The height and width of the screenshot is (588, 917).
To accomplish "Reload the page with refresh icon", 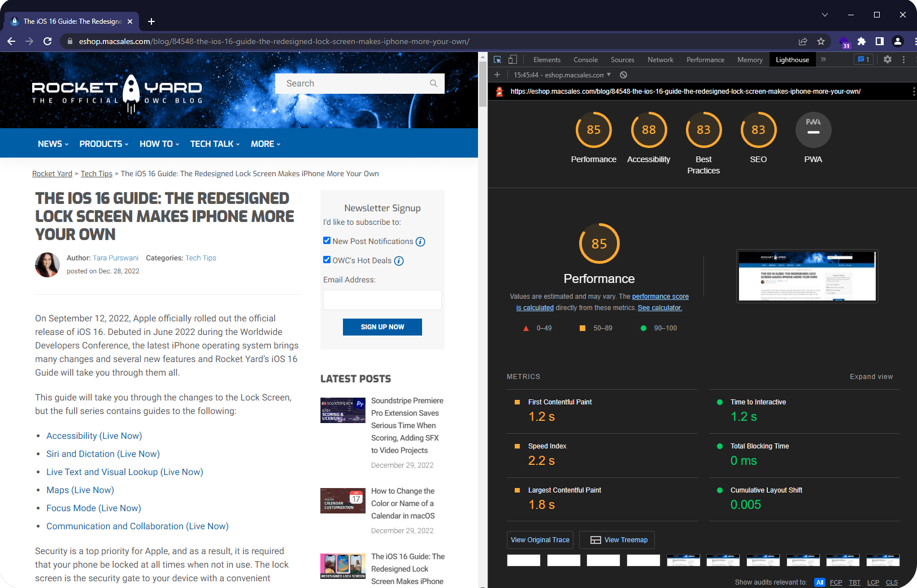I will coord(47,41).
